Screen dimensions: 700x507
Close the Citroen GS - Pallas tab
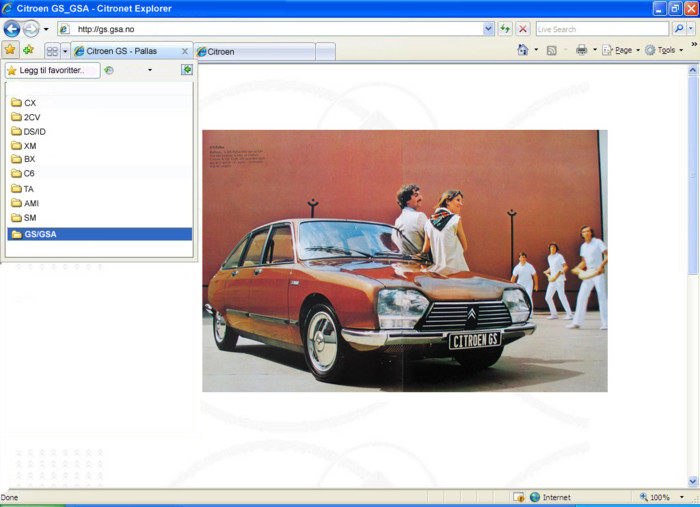[185, 51]
